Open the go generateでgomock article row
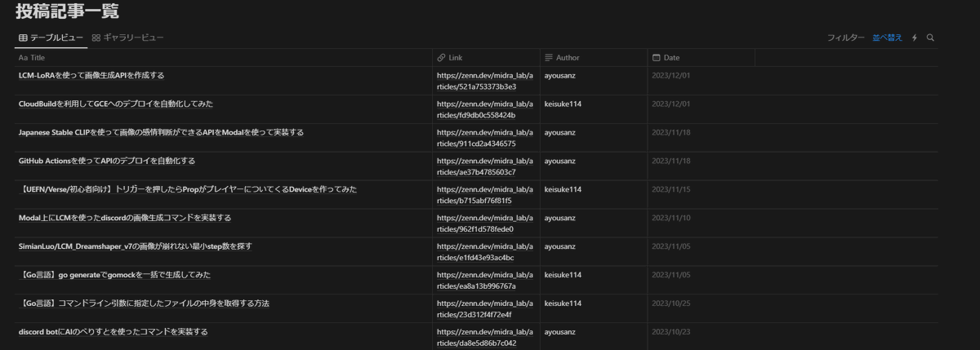The image size is (980, 350). click(x=114, y=275)
